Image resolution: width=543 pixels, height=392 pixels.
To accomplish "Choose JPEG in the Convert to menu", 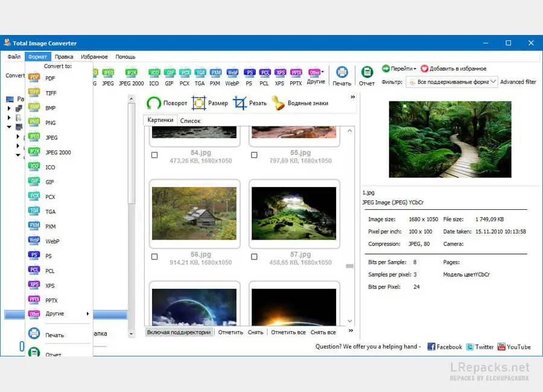I will 59,138.
